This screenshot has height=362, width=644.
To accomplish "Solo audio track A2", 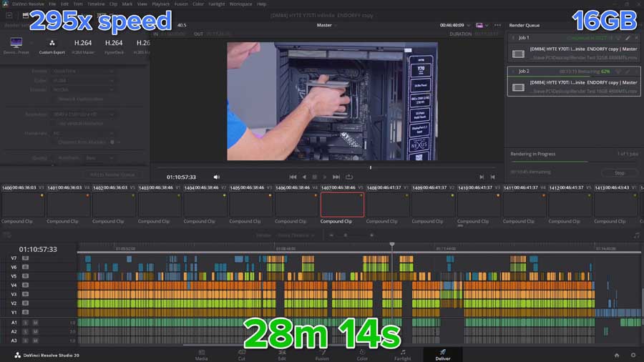I will (26, 332).
